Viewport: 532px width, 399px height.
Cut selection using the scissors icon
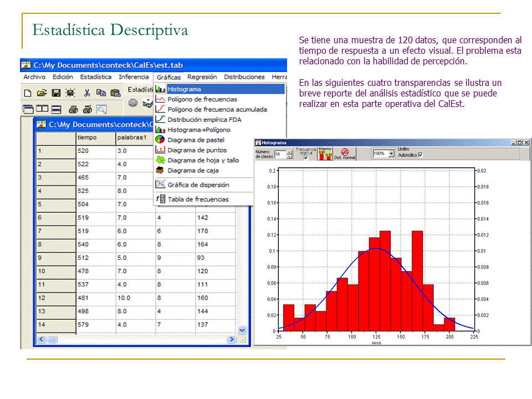[x=87, y=93]
